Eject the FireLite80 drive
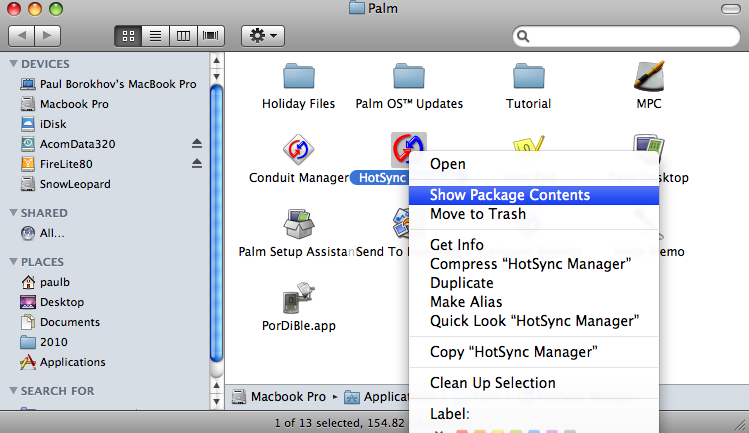This screenshot has height=433, width=749. [197, 163]
